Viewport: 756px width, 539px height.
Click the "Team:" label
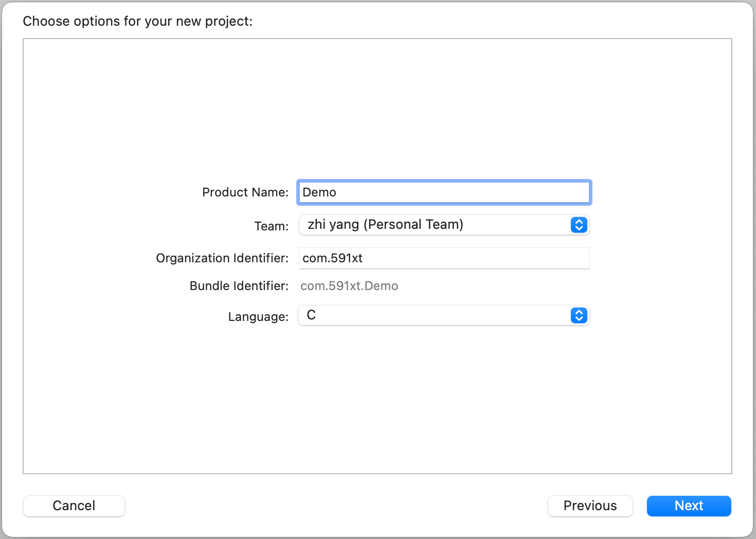[x=272, y=226]
